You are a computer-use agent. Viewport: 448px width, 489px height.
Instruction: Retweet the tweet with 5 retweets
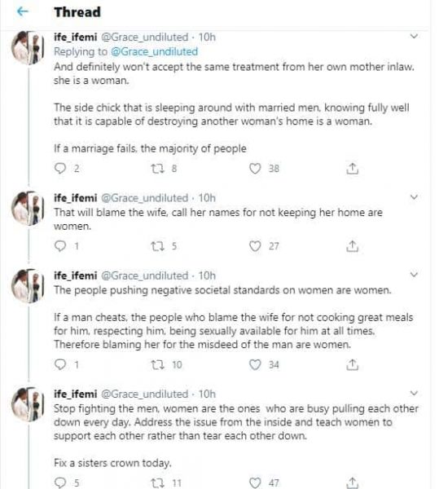pos(157,246)
